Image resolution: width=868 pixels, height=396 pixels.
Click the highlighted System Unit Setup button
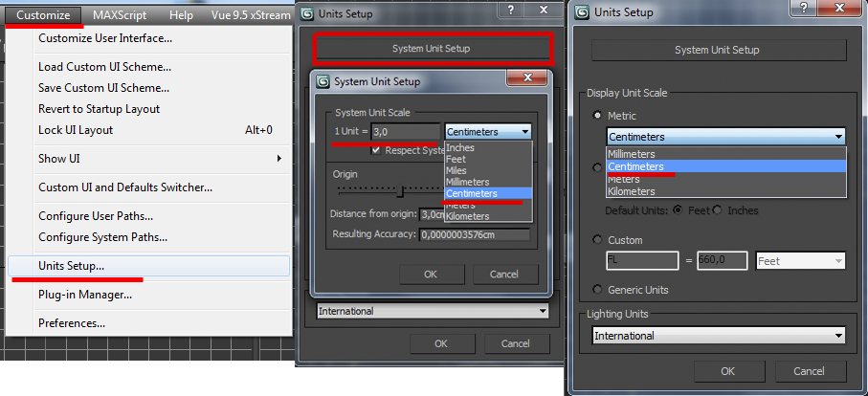(432, 49)
